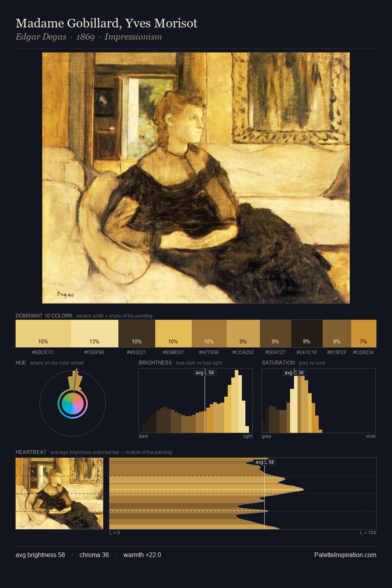Click the 'grey' saturation axis label
Screen dimensions: 392x588
267,436
